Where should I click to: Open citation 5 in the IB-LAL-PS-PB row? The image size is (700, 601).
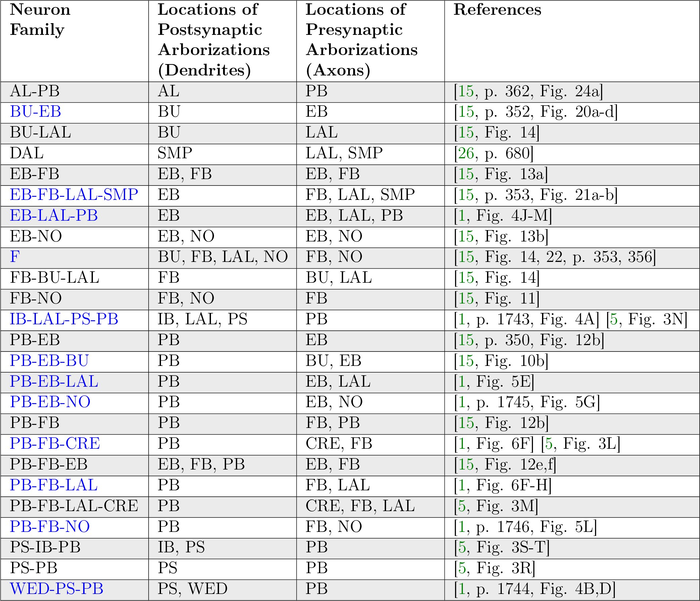pyautogui.click(x=614, y=319)
